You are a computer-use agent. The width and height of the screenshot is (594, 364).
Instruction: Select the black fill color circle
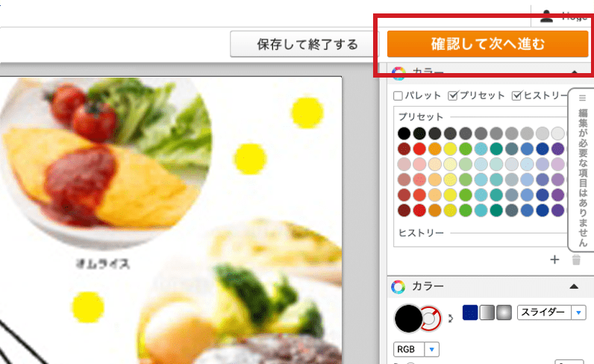408,319
